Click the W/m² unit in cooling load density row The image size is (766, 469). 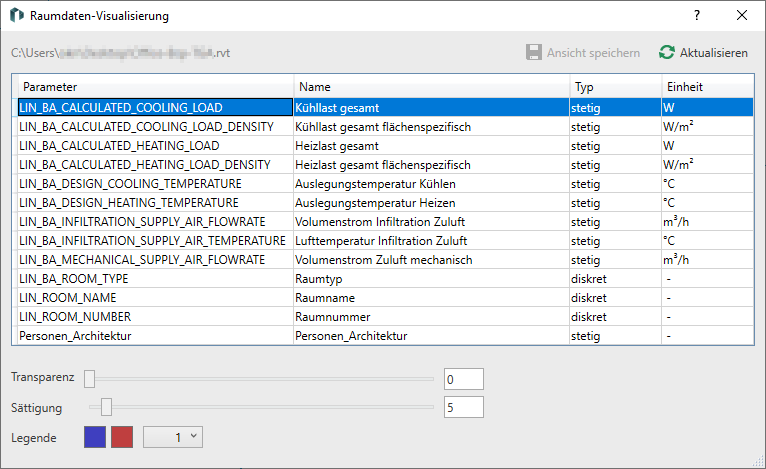click(707, 127)
